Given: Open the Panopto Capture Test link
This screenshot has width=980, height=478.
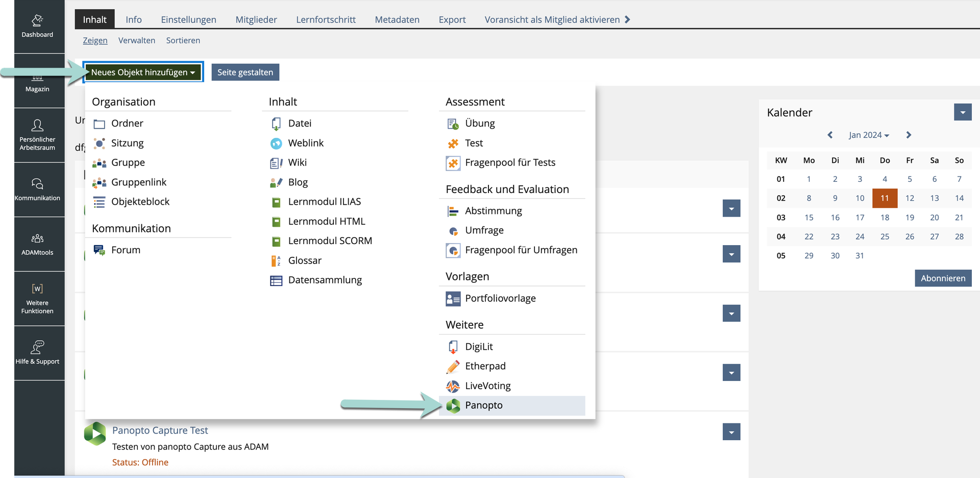Looking at the screenshot, I should (160, 431).
